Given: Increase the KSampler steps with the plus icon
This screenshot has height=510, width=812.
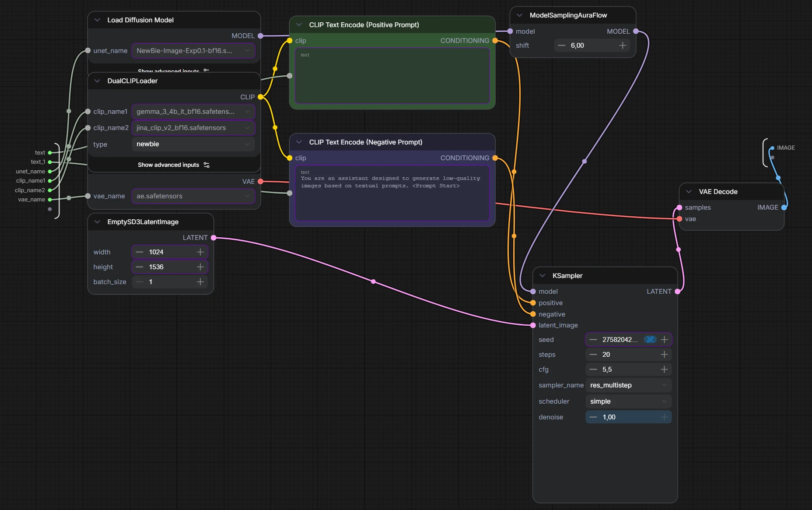Looking at the screenshot, I should [664, 355].
